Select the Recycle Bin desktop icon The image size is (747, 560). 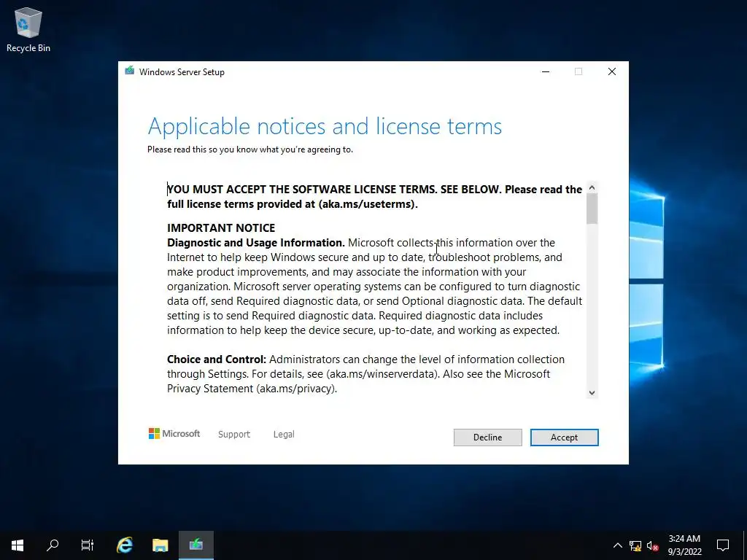click(28, 29)
